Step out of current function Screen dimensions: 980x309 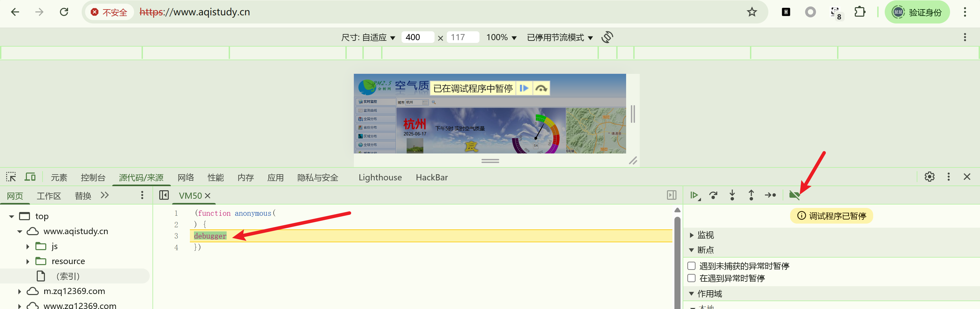(x=751, y=195)
